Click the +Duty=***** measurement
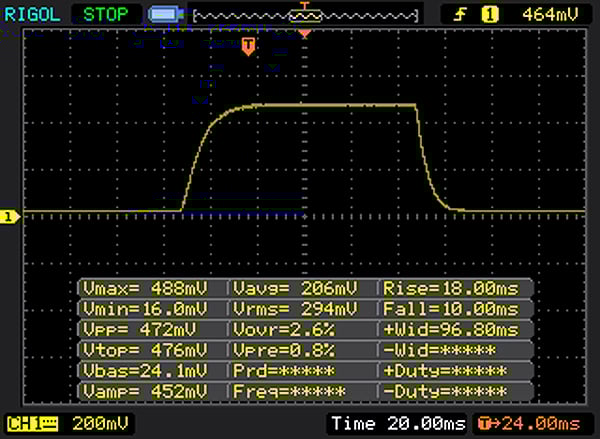600x439 pixels. [x=445, y=371]
